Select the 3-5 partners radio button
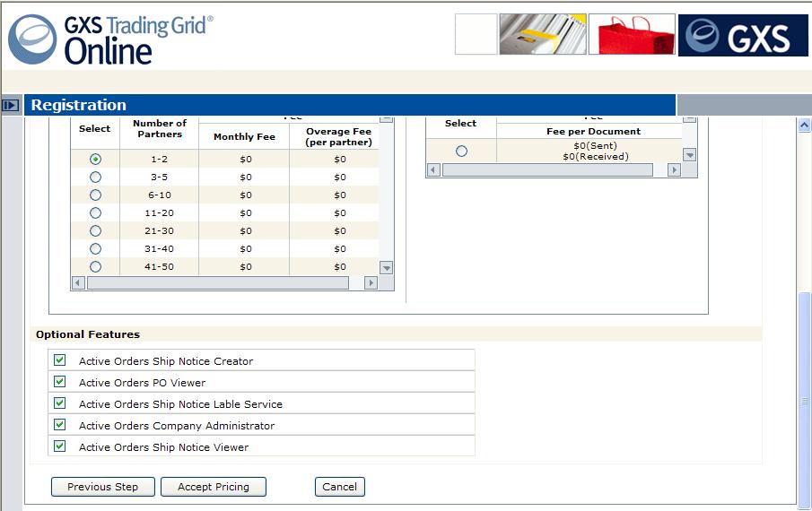 pyautogui.click(x=95, y=178)
